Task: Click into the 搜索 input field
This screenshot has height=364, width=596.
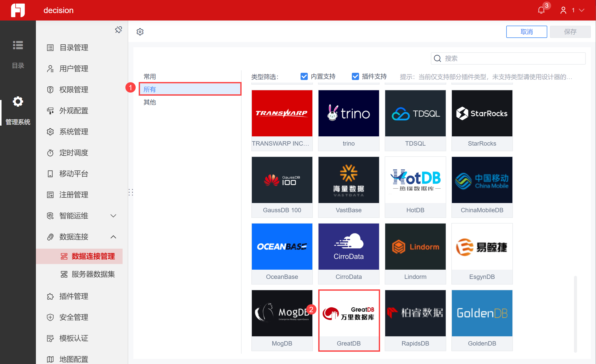Action: (513, 59)
